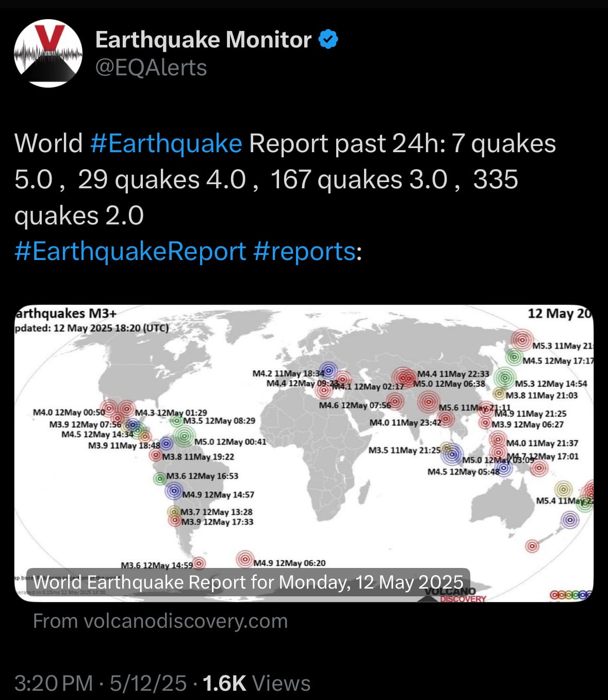The width and height of the screenshot is (608, 700).
Task: Open the #reports hashtag
Action: coord(304,251)
